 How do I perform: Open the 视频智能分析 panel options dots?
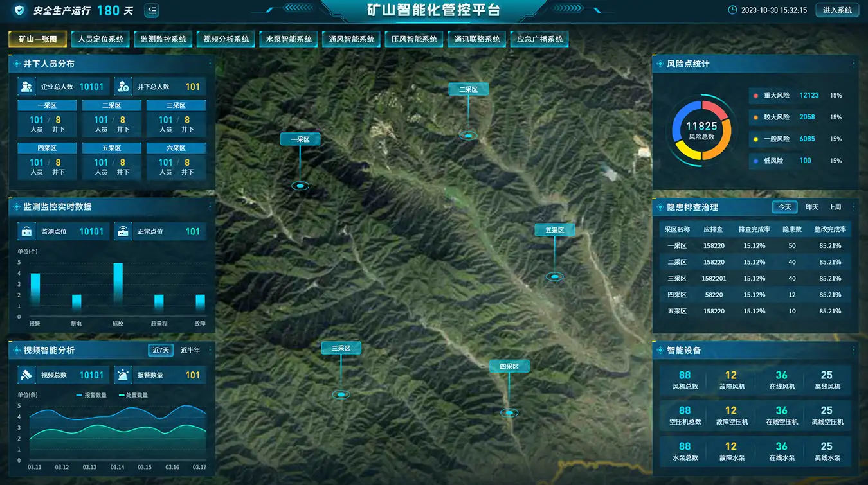(210, 350)
